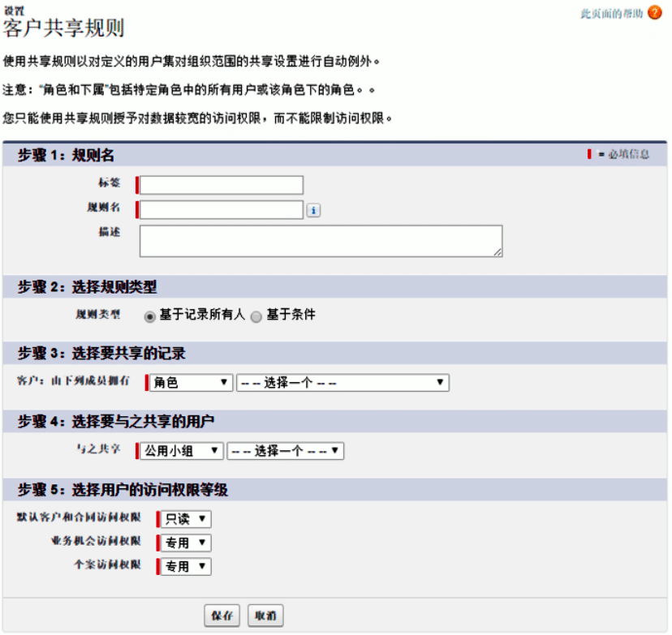
Task: Focus the 规则名 input field
Action: tap(222, 210)
